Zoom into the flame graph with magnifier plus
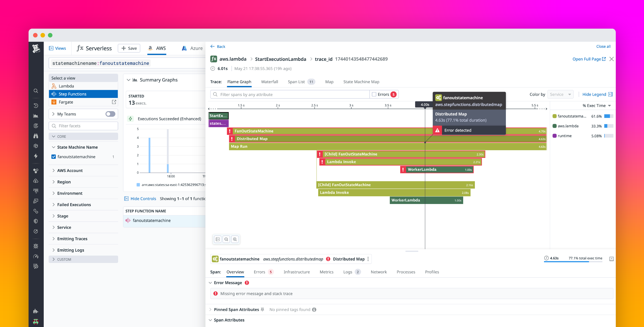 coord(235,239)
